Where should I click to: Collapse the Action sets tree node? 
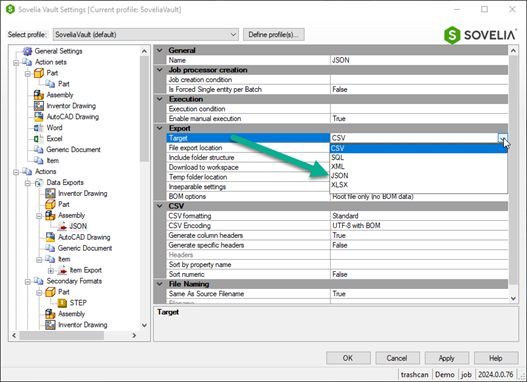coord(16,62)
